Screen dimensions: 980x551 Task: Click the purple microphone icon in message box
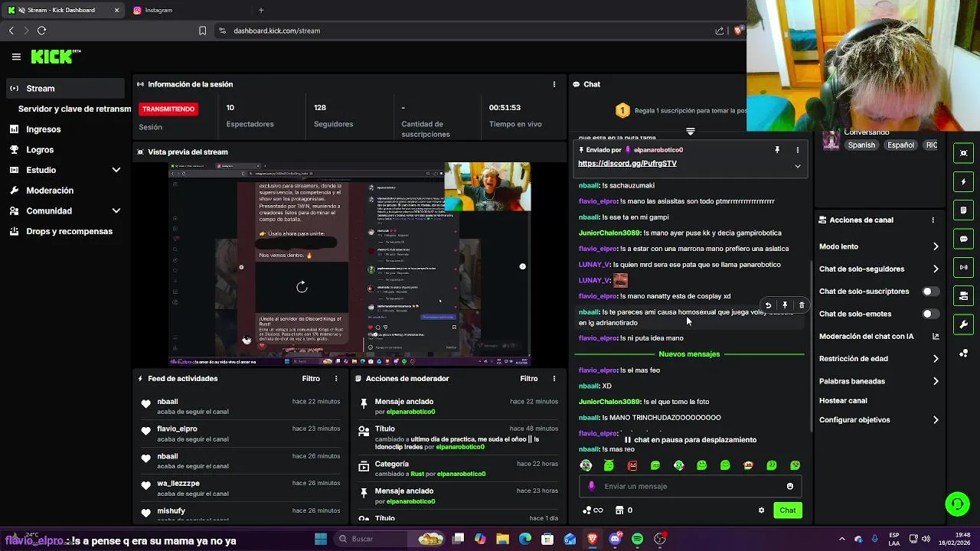tap(591, 486)
